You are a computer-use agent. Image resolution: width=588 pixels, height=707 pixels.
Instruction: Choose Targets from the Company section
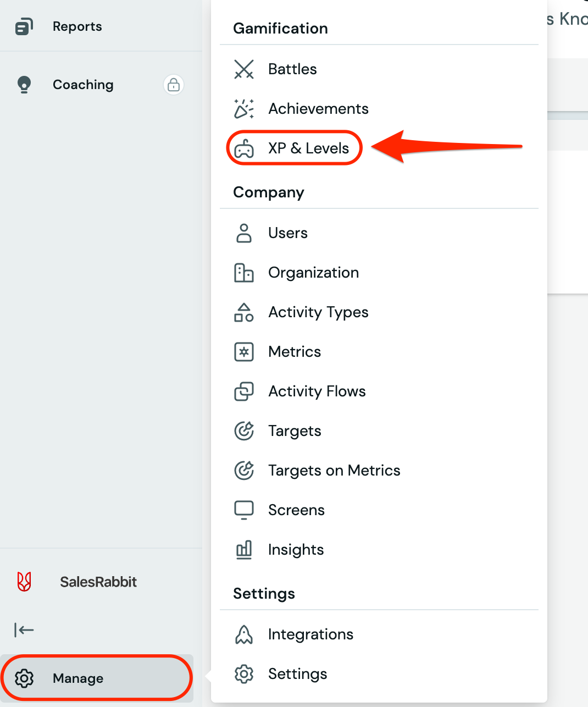pyautogui.click(x=294, y=431)
